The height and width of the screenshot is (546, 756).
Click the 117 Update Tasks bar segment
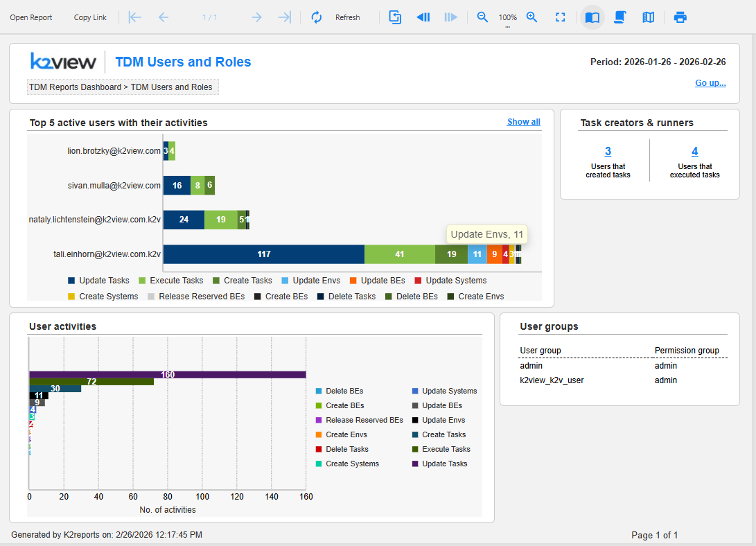(x=263, y=254)
